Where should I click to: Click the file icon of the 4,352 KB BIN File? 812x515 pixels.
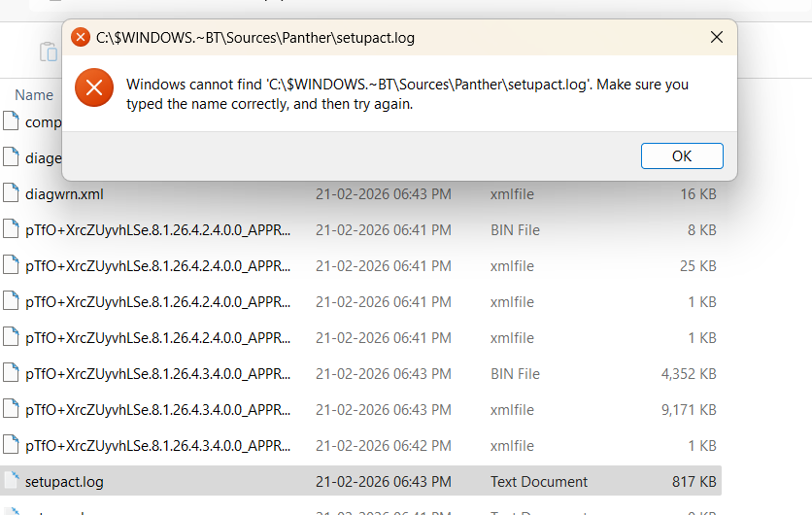point(11,372)
